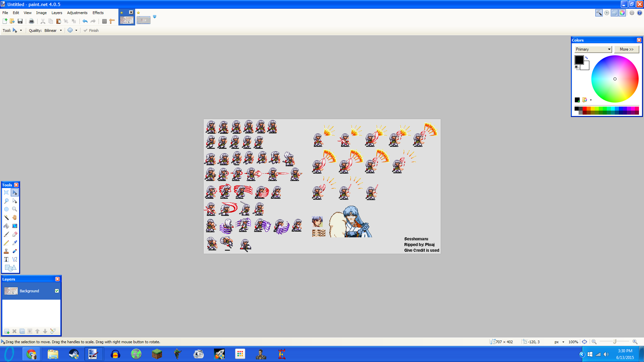This screenshot has height=362, width=644.
Task: Click the Finish button
Action: coord(91,31)
